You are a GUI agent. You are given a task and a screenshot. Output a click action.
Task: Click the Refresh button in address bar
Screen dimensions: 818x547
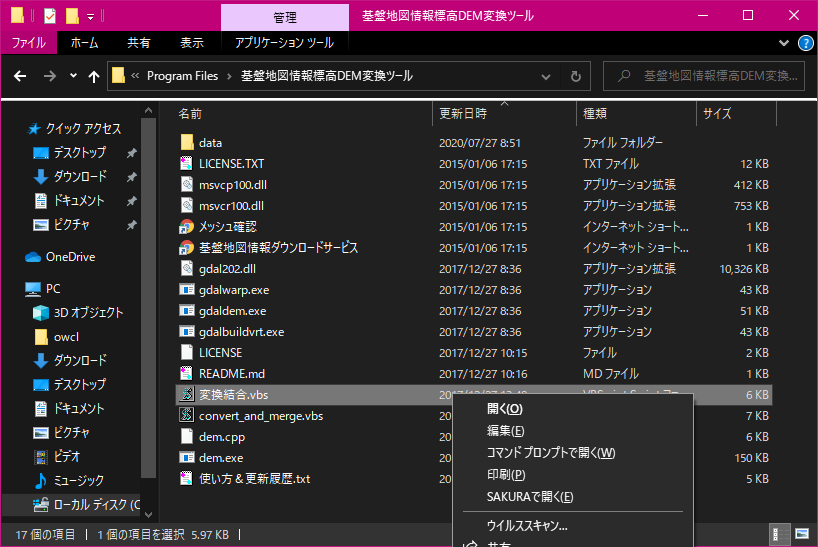click(x=575, y=76)
